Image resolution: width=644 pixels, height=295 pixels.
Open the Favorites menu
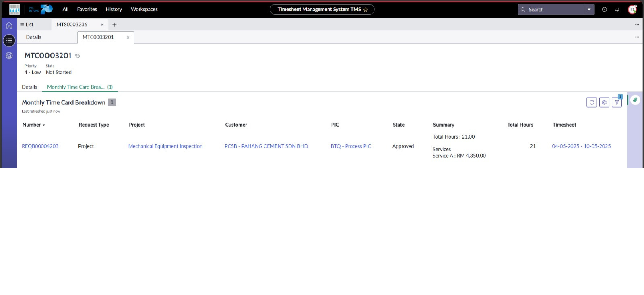[x=87, y=9]
